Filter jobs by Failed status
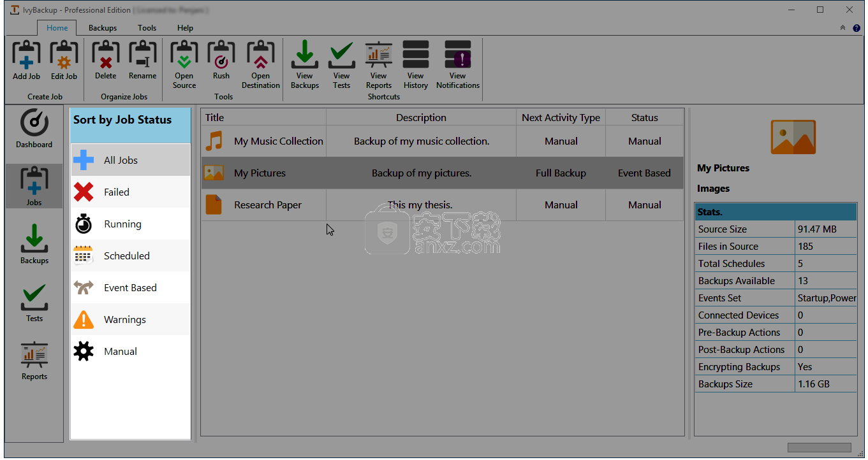Image resolution: width=868 pixels, height=460 pixels. coord(131,192)
